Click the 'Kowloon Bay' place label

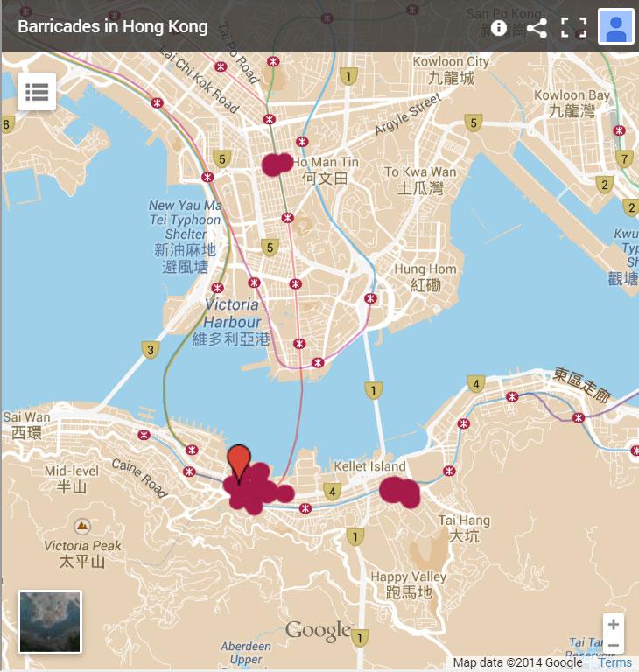pyautogui.click(x=572, y=94)
